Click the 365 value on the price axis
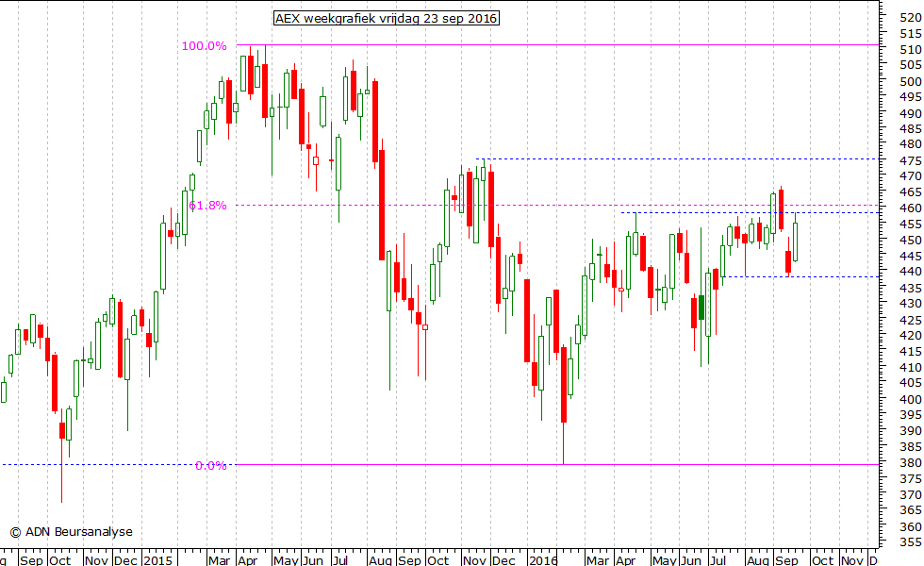This screenshot has width=924, height=566. click(x=911, y=510)
